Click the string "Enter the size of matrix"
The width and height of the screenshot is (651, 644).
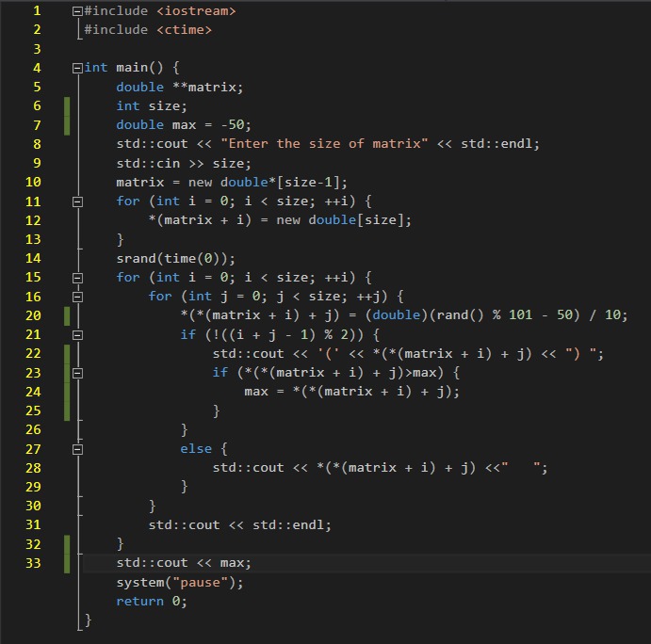324,144
